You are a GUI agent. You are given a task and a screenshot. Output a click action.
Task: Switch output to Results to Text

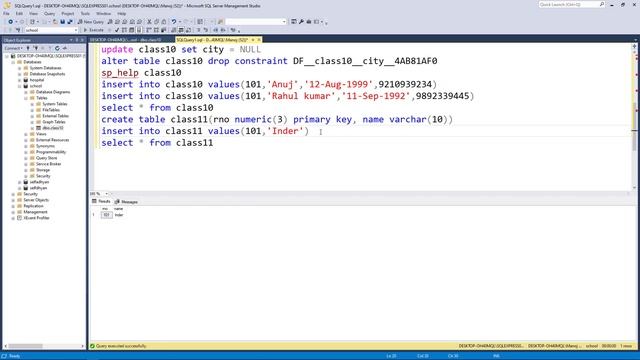click(x=174, y=30)
